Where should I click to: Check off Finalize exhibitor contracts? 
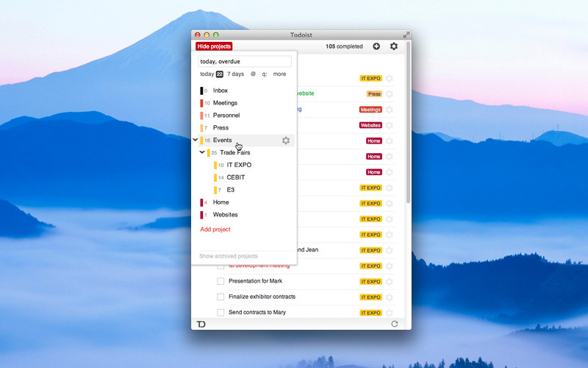click(x=220, y=297)
